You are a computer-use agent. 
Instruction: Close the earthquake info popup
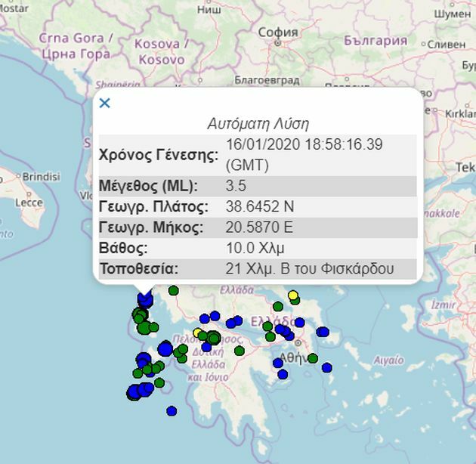pos(105,104)
